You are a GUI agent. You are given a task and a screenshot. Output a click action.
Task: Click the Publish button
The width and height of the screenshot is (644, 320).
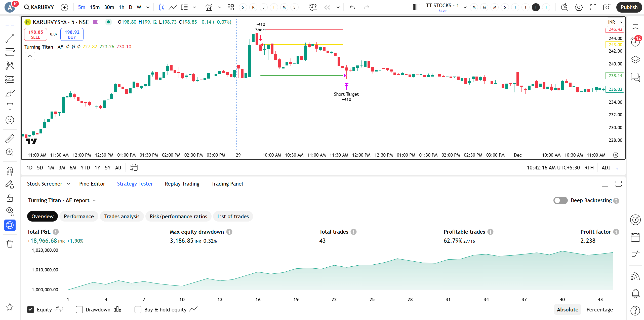629,7
